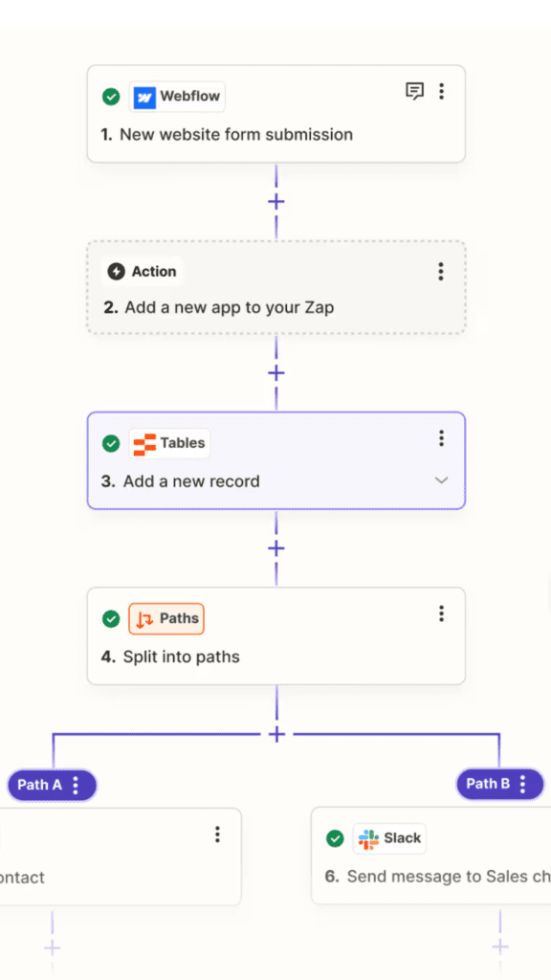Open the comment icon on Webflow step
The height and width of the screenshot is (980, 551).
coord(414,91)
